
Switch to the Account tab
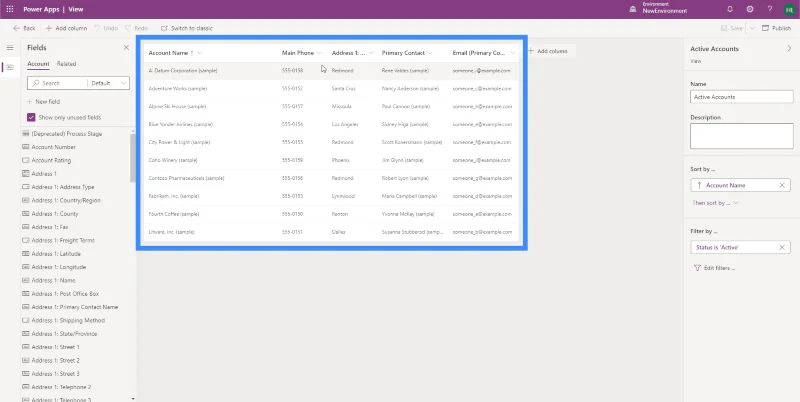[38, 64]
